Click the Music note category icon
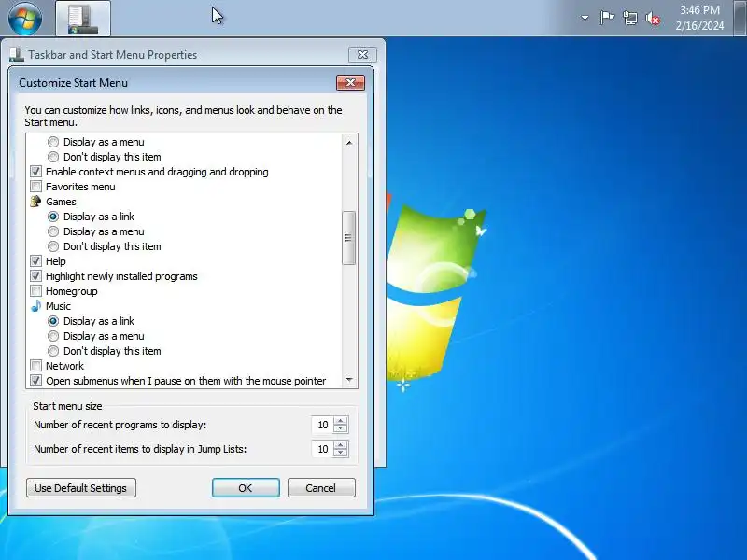747x560 pixels. 35,306
